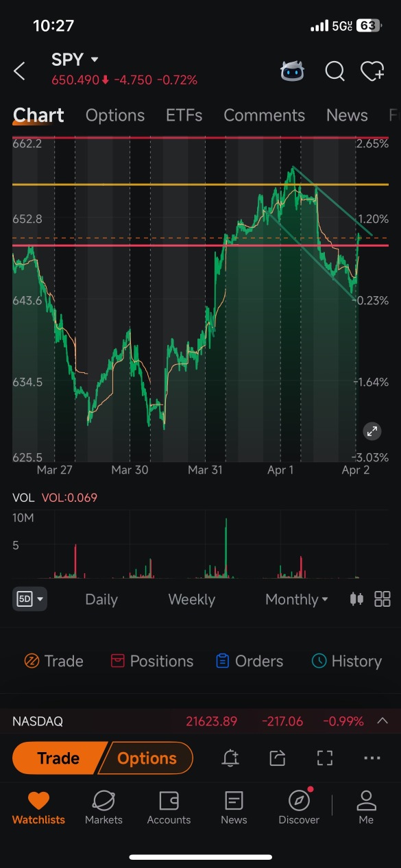The height and width of the screenshot is (868, 401).
Task: Open the three-dot more menu
Action: point(372,758)
